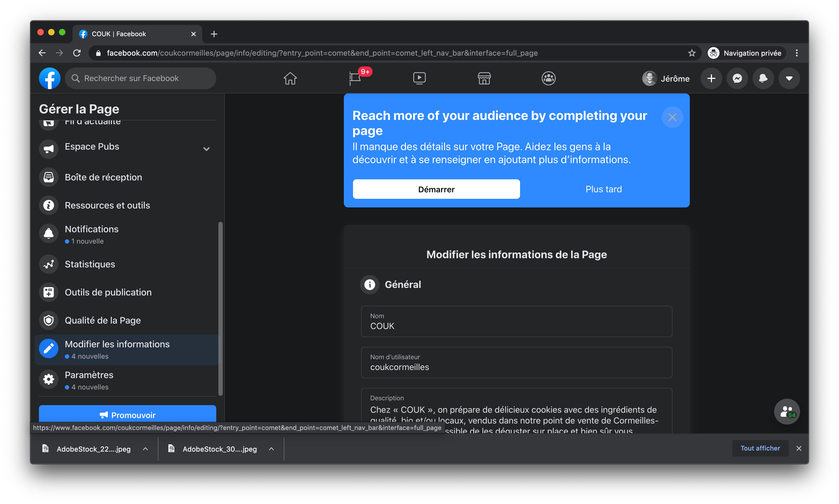Reload the page
The width and height of the screenshot is (839, 504).
click(77, 53)
